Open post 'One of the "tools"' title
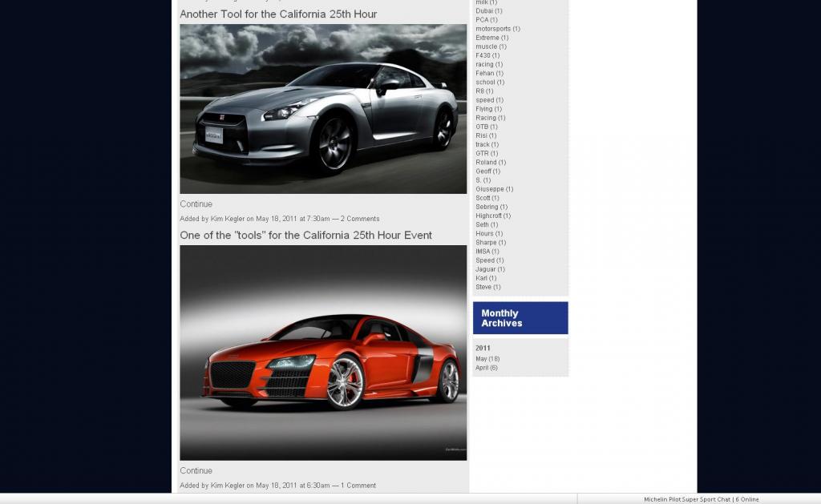Screen dimensions: 821x504 (305, 236)
